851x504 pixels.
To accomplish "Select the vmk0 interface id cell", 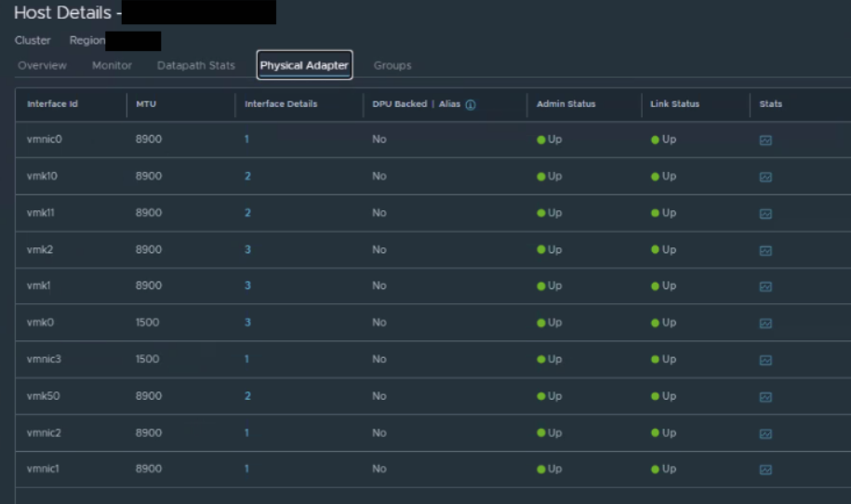I will click(x=40, y=323).
